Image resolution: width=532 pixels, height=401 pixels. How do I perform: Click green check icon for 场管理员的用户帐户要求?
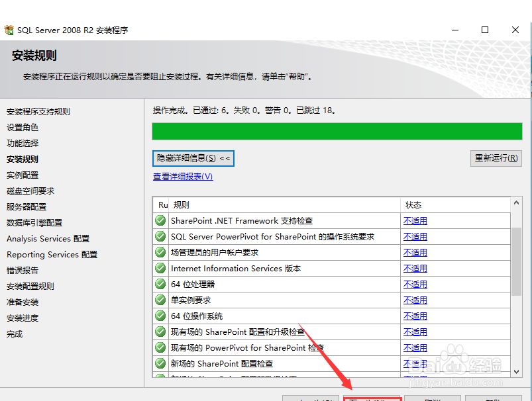pos(160,253)
